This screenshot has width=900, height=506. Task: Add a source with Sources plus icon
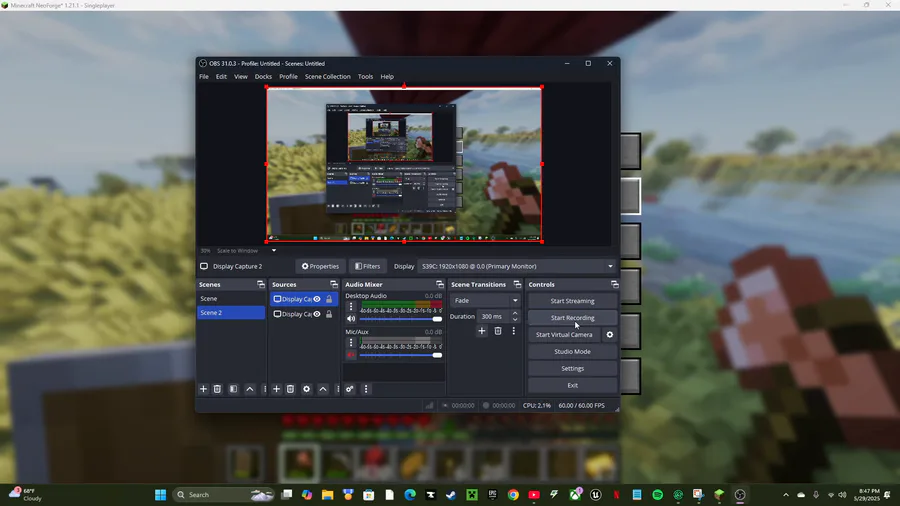276,389
